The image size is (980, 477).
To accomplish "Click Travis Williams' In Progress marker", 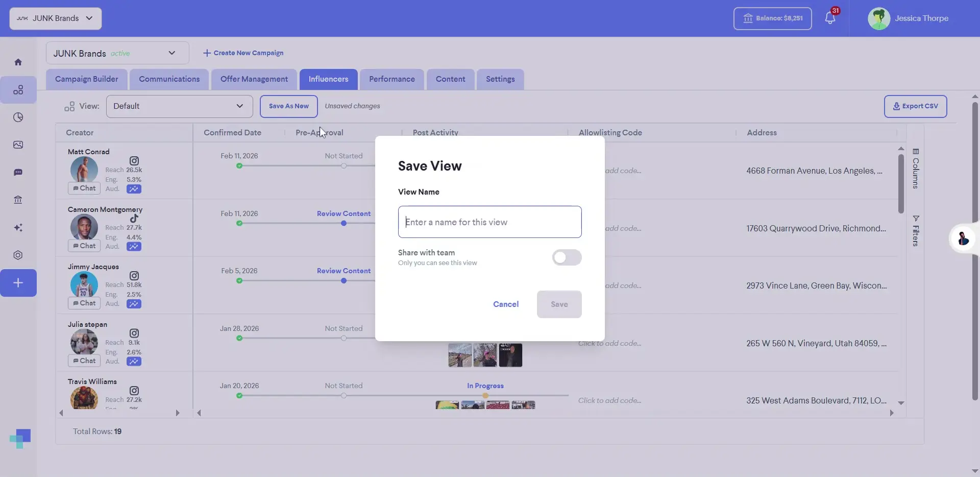I will (485, 396).
